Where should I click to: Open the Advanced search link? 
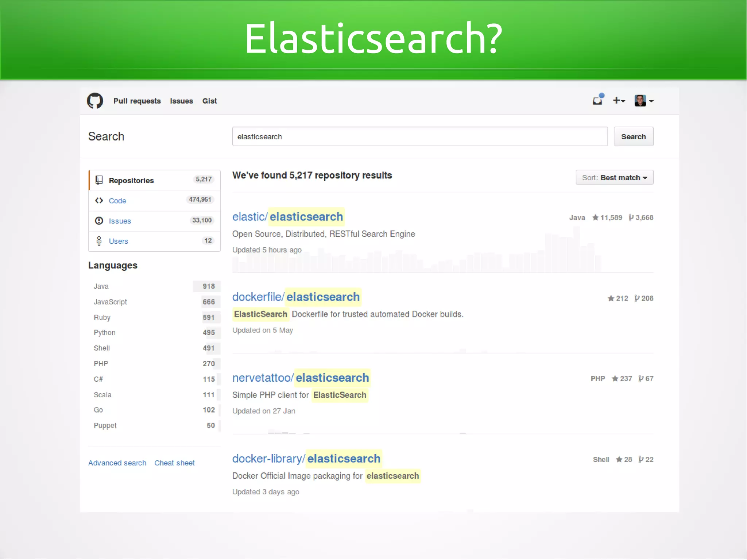pyautogui.click(x=117, y=463)
